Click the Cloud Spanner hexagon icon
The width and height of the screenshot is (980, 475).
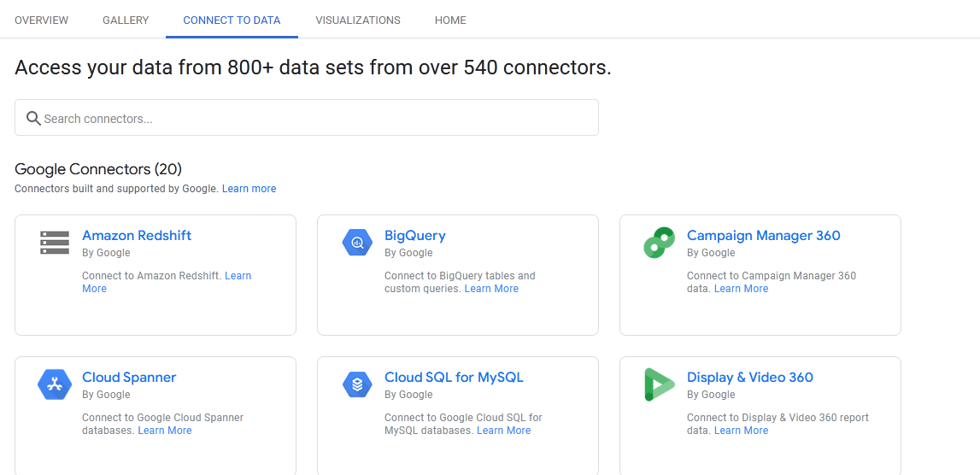coord(55,384)
